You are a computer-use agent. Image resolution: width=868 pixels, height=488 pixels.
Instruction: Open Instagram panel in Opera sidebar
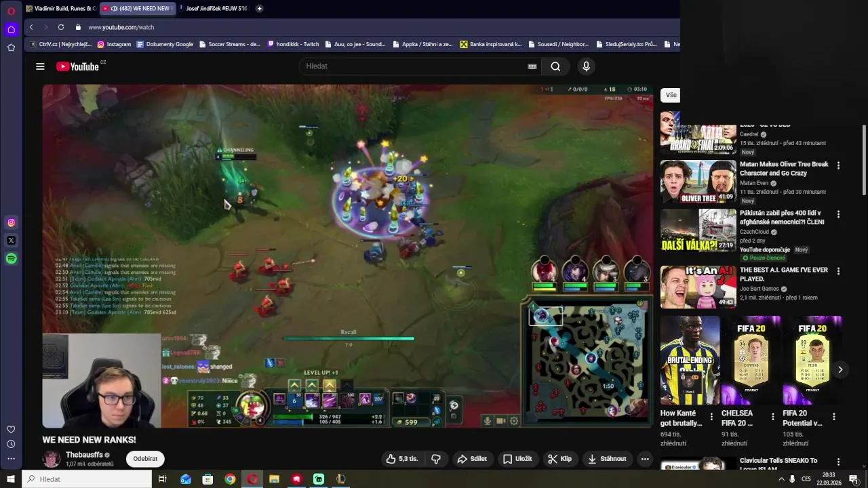pos(11,222)
